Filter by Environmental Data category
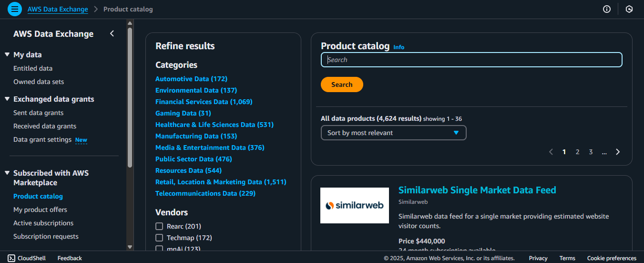This screenshot has height=263, width=644. (x=196, y=90)
